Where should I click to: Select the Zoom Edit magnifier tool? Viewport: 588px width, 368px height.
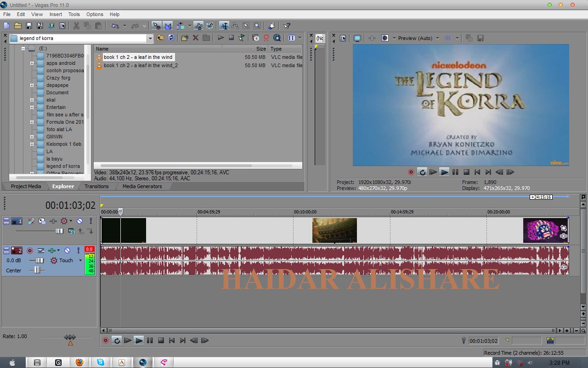[x=257, y=26]
